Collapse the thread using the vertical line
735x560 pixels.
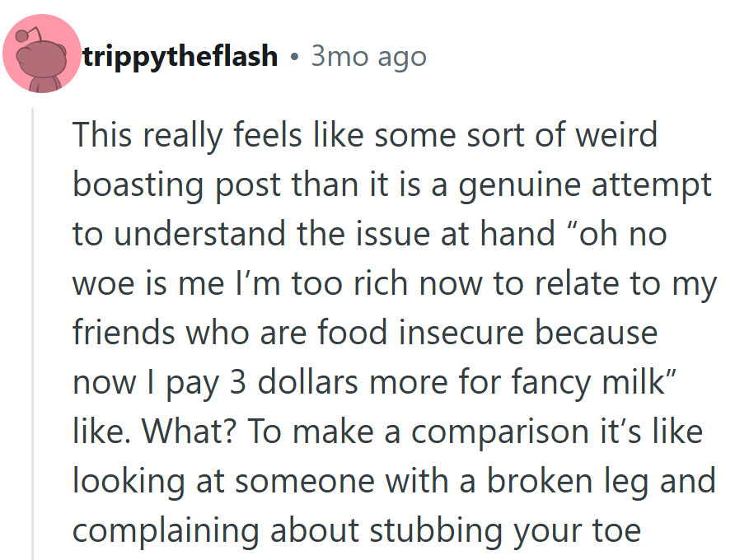click(x=33, y=329)
